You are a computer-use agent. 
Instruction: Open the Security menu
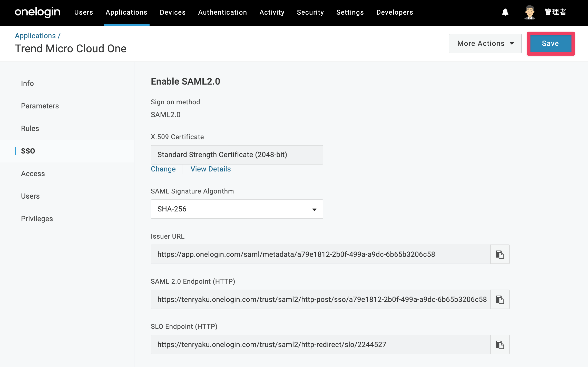(x=310, y=12)
